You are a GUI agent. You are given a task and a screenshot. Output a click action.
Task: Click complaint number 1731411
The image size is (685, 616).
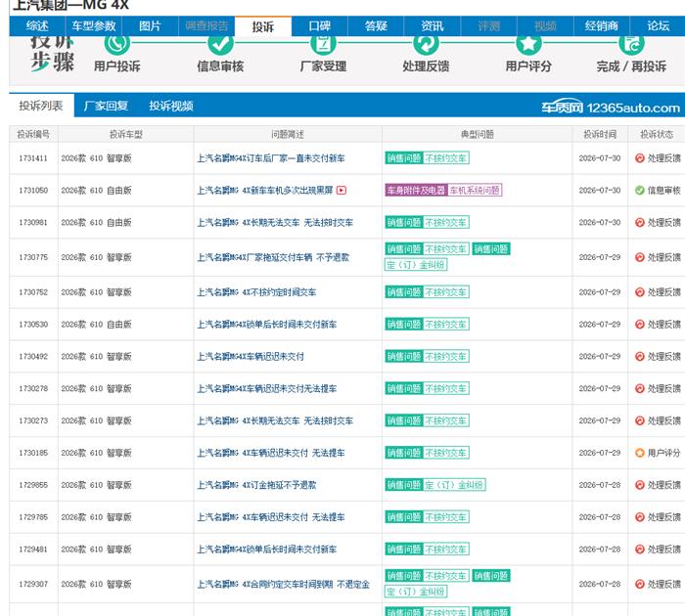[x=33, y=158]
